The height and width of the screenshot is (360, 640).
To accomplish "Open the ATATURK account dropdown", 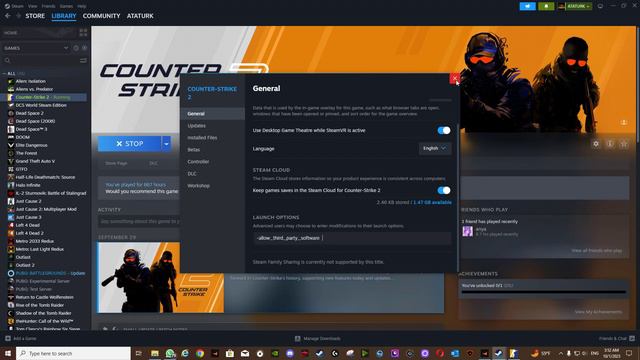I will [x=575, y=6].
